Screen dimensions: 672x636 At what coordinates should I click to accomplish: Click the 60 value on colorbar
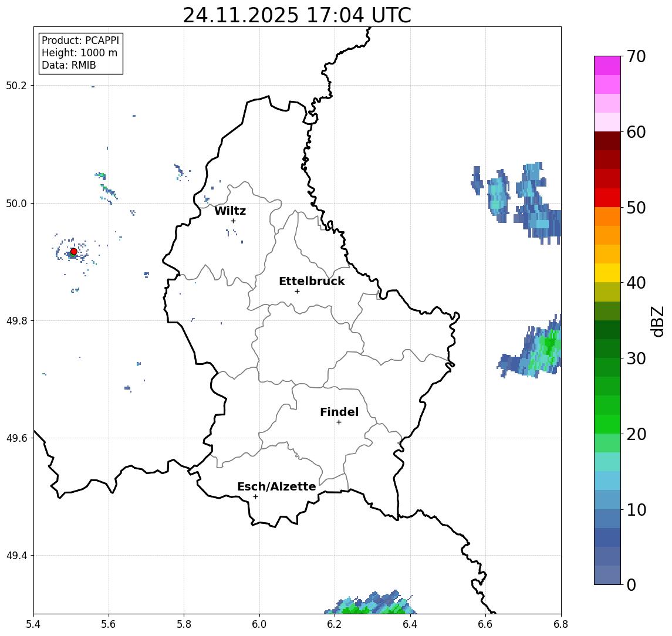tap(636, 132)
